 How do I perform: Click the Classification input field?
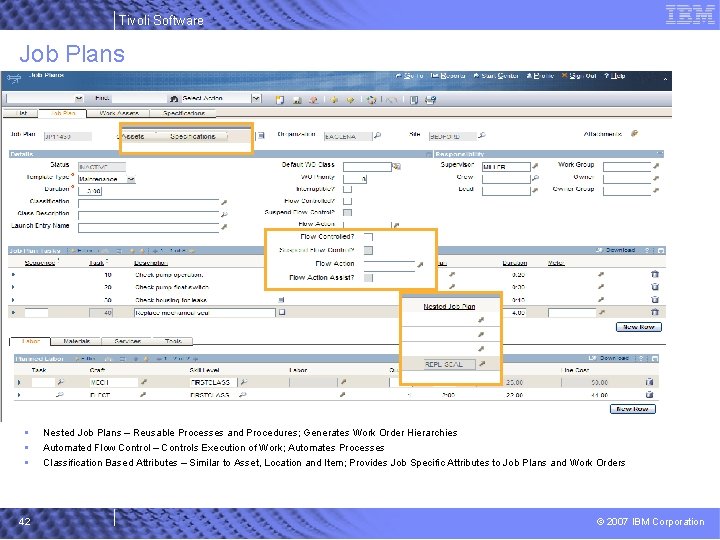(x=149, y=203)
